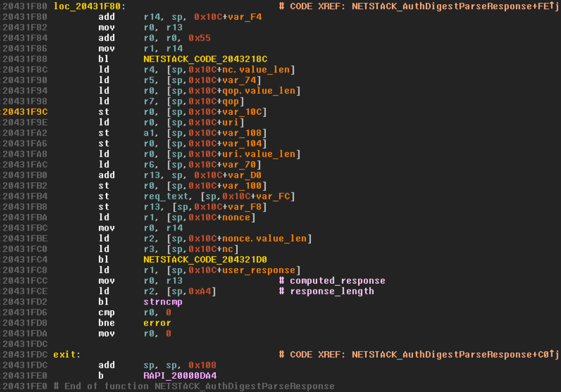This screenshot has height=392, width=561.
Task: Click the 0x55 immediate value
Action: (200, 38)
